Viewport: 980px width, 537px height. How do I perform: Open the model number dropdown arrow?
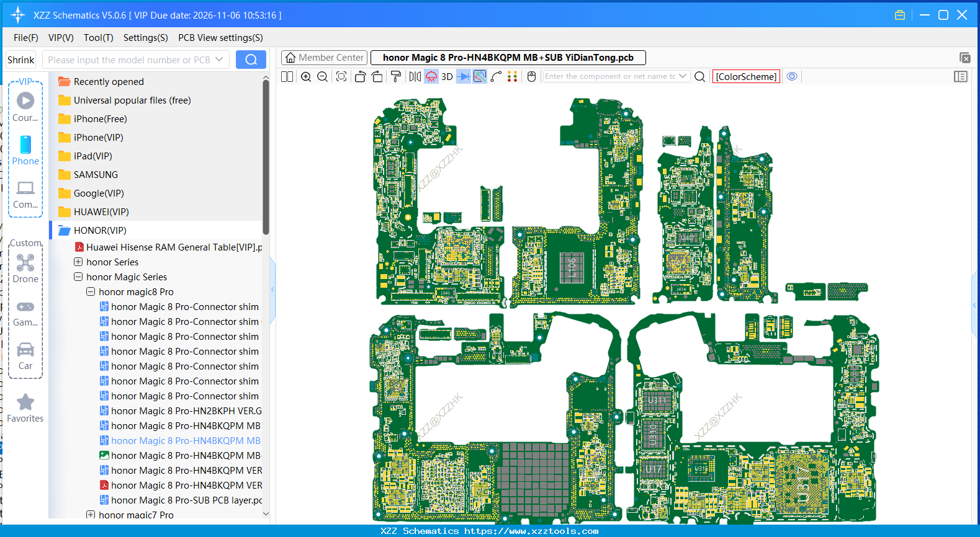pos(219,60)
